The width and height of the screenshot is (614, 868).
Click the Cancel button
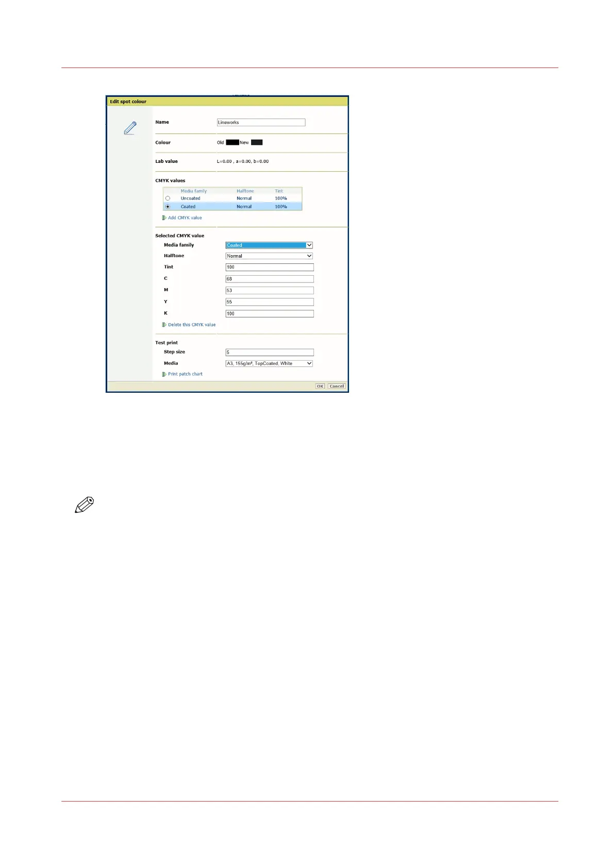[x=337, y=386]
